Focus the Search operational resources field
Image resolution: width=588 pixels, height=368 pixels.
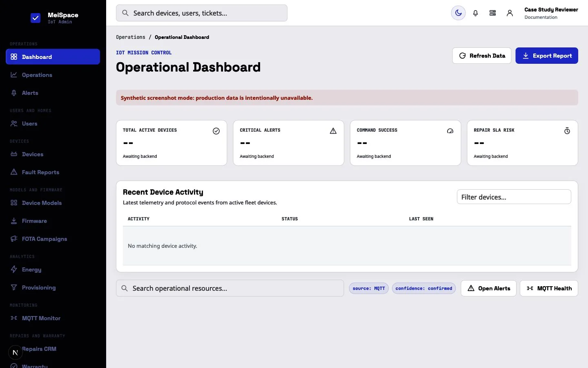[x=230, y=288]
